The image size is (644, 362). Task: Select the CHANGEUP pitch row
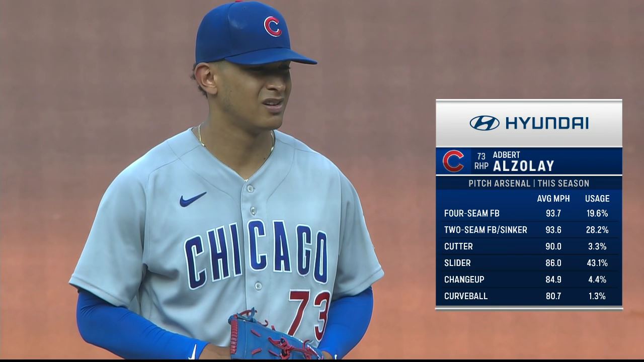tap(529, 280)
